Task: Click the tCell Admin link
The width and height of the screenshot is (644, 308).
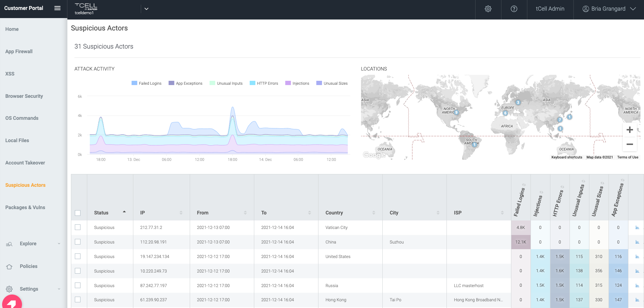Action: pos(550,9)
